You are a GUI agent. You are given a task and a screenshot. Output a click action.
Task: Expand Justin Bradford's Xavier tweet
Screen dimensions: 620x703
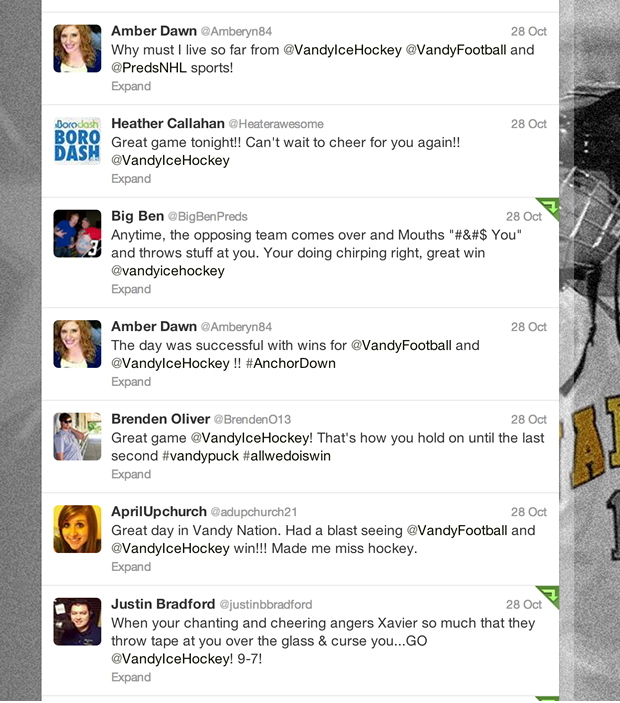pos(131,677)
